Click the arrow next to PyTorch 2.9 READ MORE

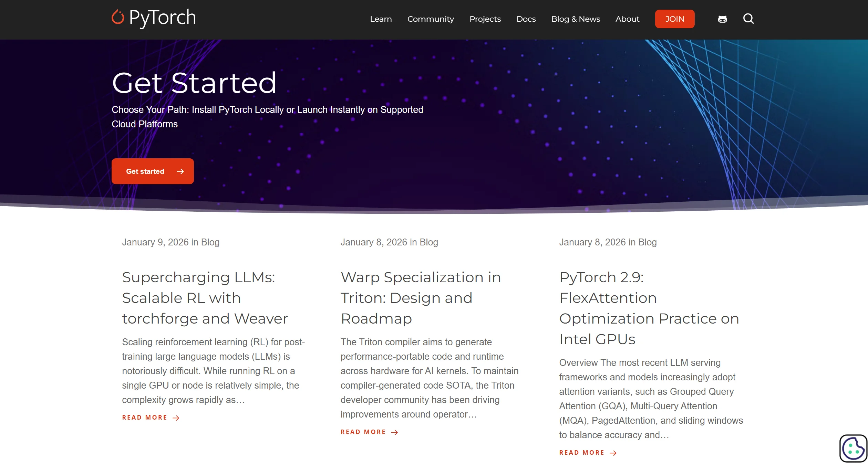614,453
